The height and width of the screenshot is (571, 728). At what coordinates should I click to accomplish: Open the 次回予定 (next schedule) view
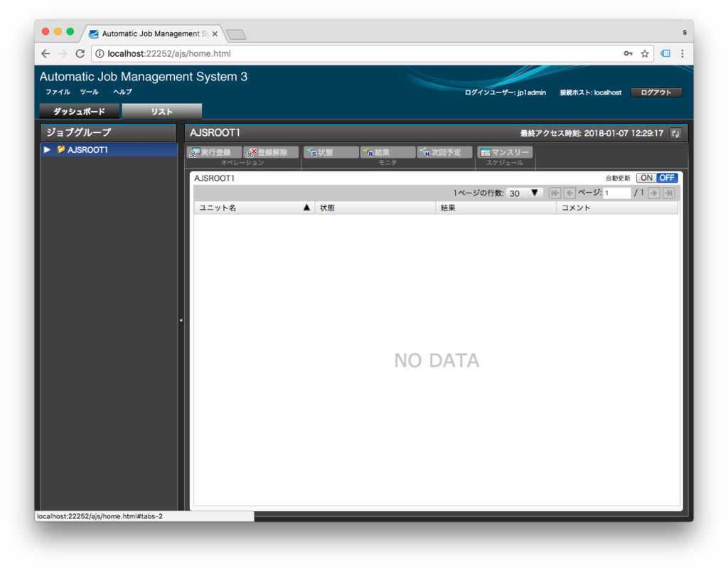444,151
